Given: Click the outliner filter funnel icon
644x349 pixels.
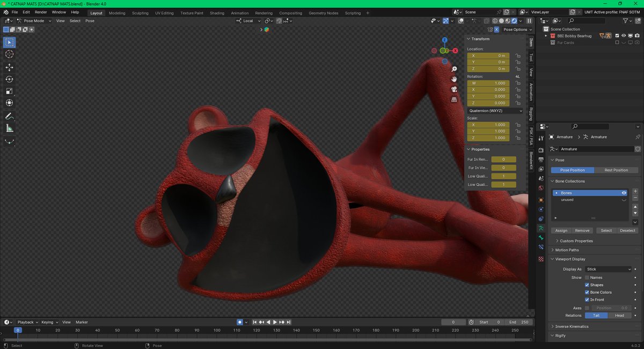Looking at the screenshot, I should tap(626, 20).
